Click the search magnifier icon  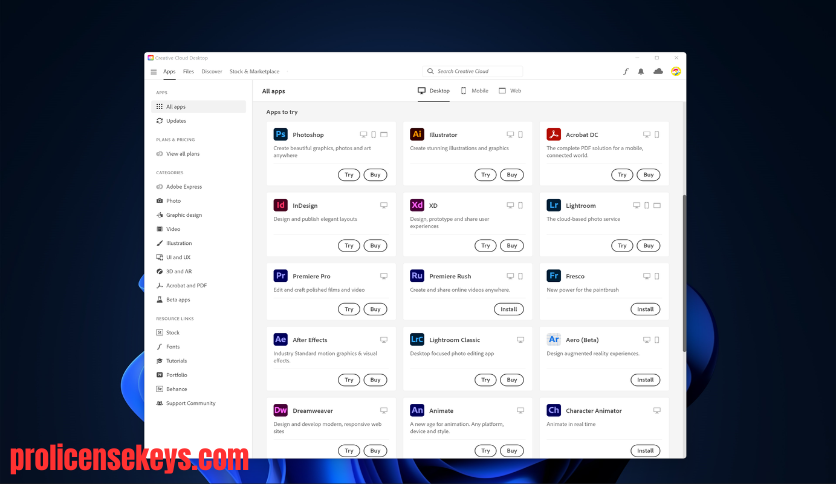tap(430, 71)
